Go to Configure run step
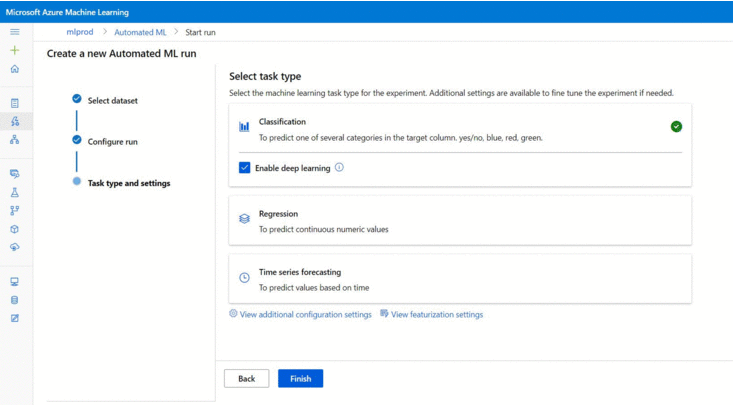The image size is (746, 405). pyautogui.click(x=112, y=141)
